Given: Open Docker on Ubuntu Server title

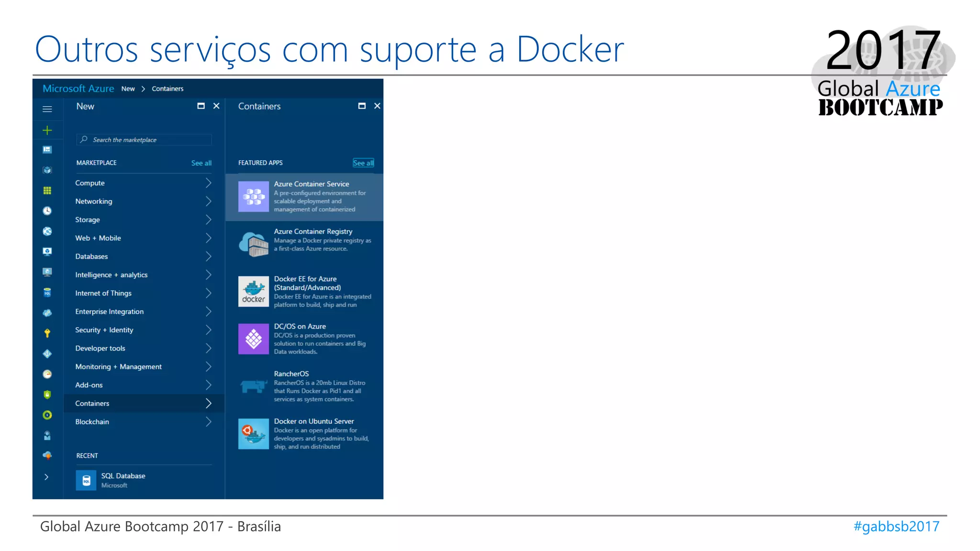Looking at the screenshot, I should [x=314, y=421].
